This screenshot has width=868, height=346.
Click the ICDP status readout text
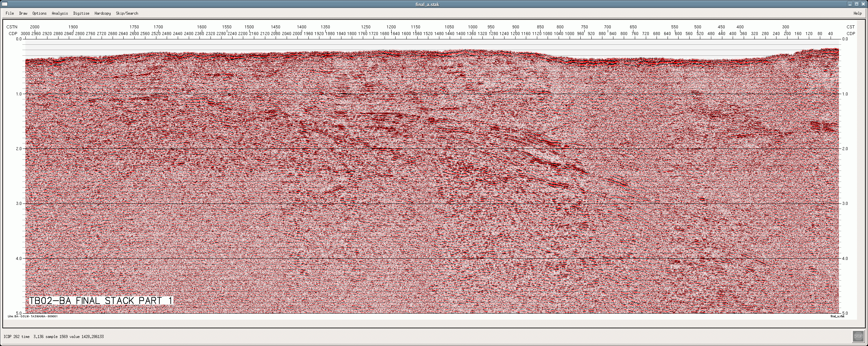(53, 337)
